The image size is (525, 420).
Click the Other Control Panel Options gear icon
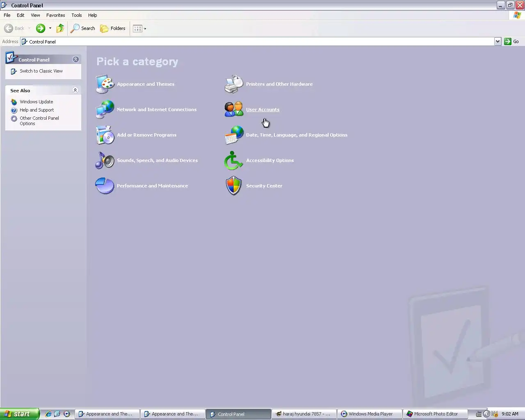pyautogui.click(x=14, y=119)
